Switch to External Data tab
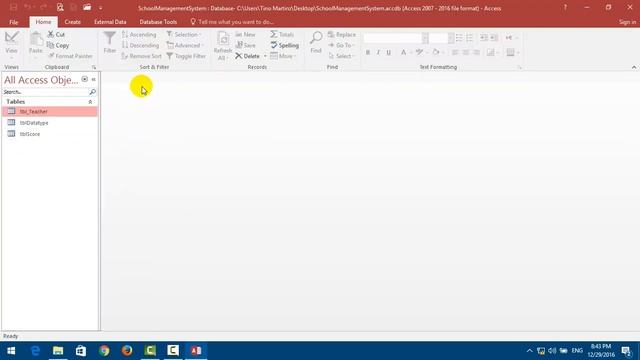 110,22
